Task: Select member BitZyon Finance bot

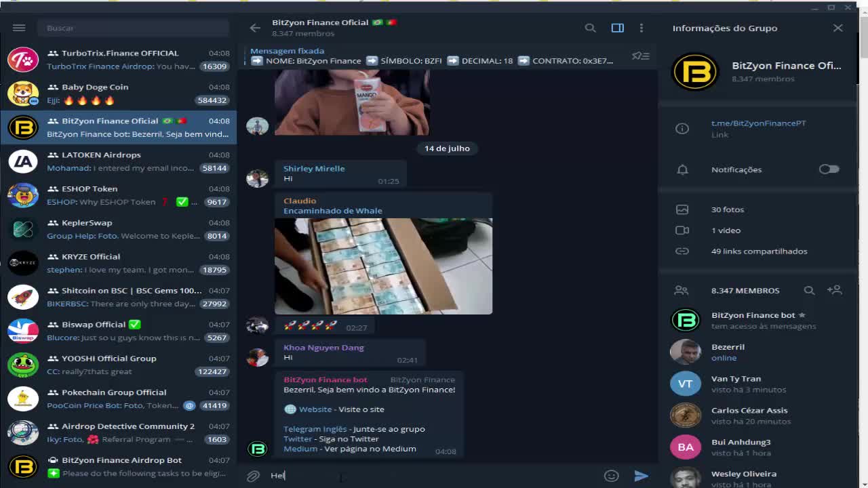Action: coord(758,320)
